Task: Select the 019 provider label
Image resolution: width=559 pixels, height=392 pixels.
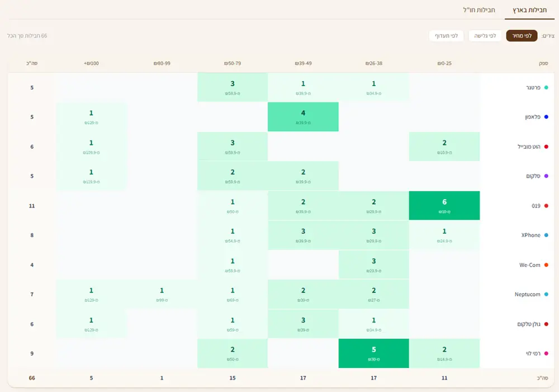Action: (x=536, y=206)
